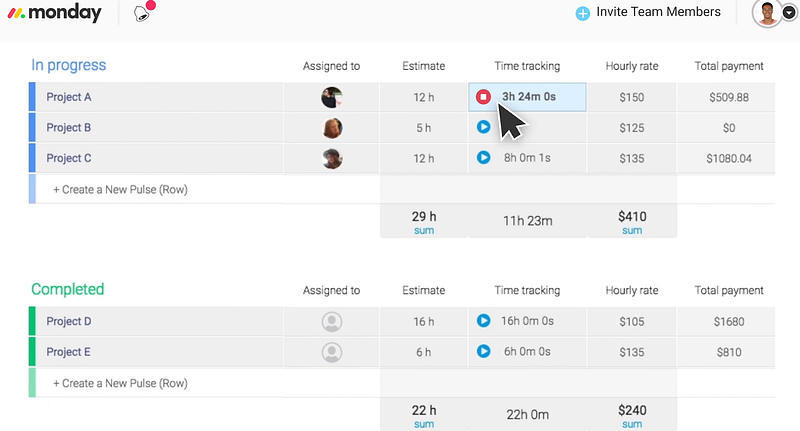Start time tracking for Project B
This screenshot has height=431, width=800.
pos(484,127)
